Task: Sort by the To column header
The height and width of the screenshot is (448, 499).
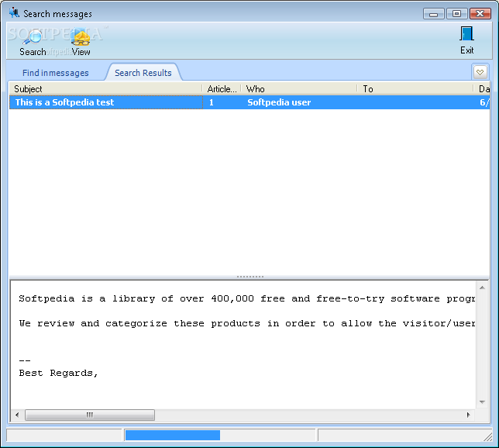Action: 415,89
